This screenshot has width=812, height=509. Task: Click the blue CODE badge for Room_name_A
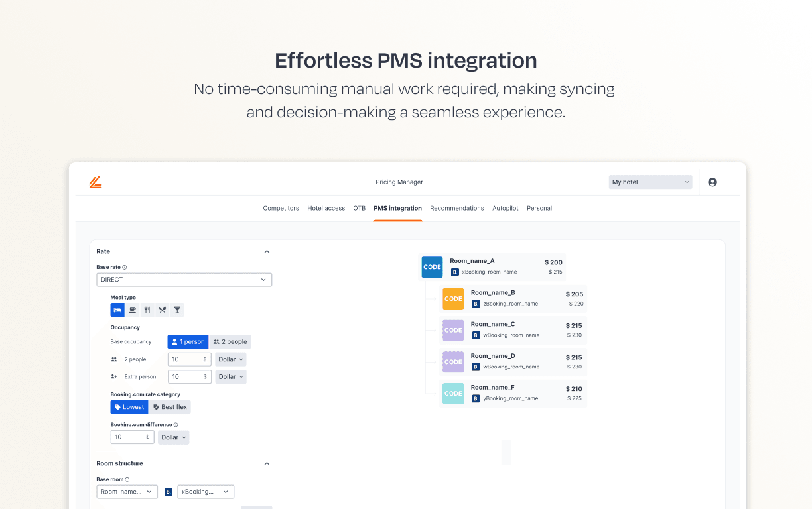click(x=432, y=267)
